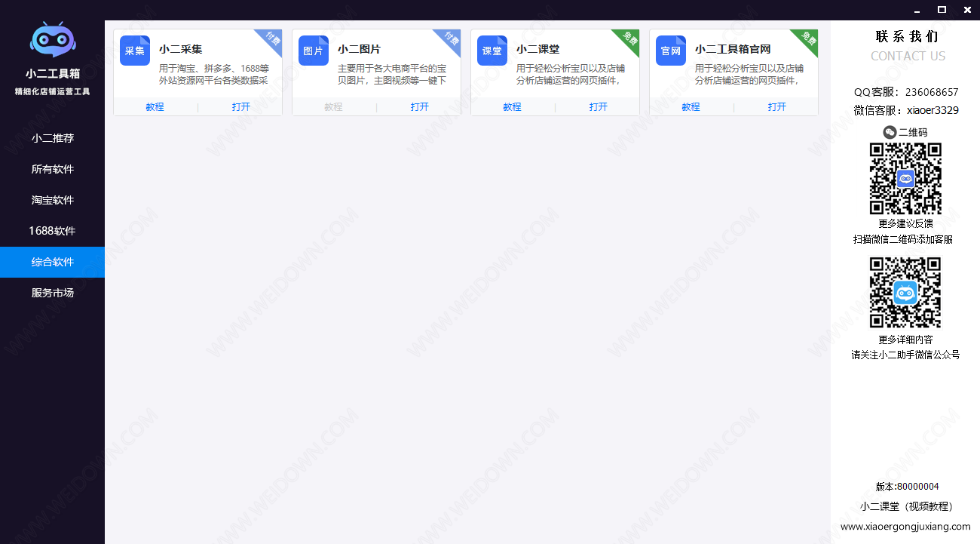Switch to 1688软件 in sidebar
Screen dimensions: 980x544
tap(53, 231)
